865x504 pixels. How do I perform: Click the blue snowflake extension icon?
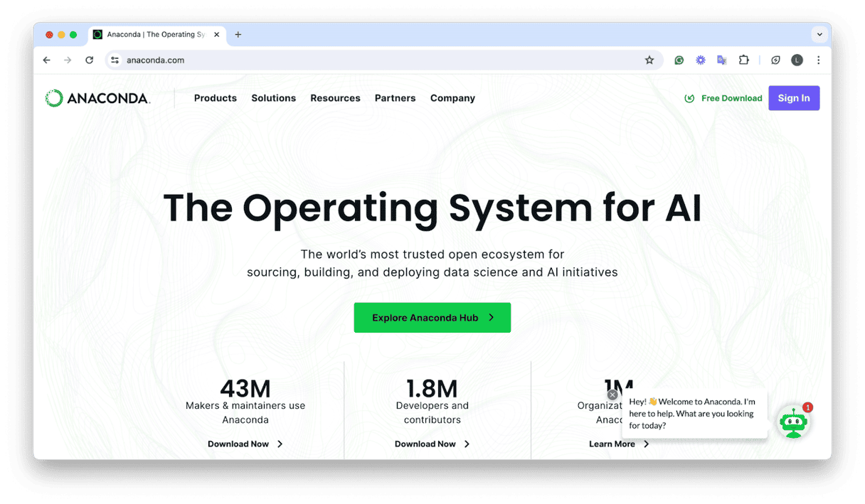[700, 60]
